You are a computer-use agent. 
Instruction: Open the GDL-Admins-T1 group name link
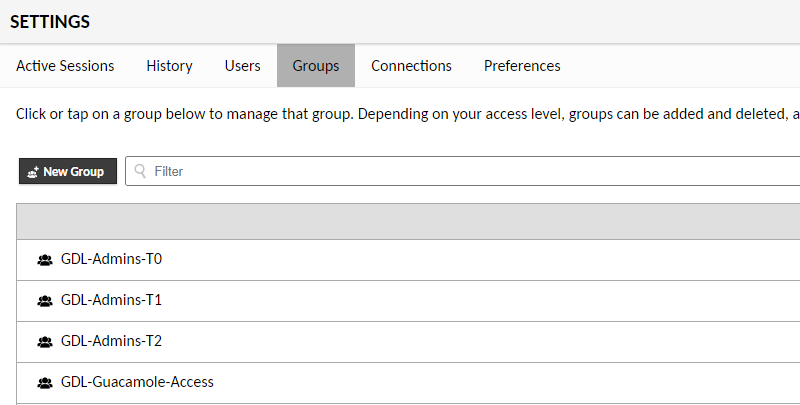111,300
